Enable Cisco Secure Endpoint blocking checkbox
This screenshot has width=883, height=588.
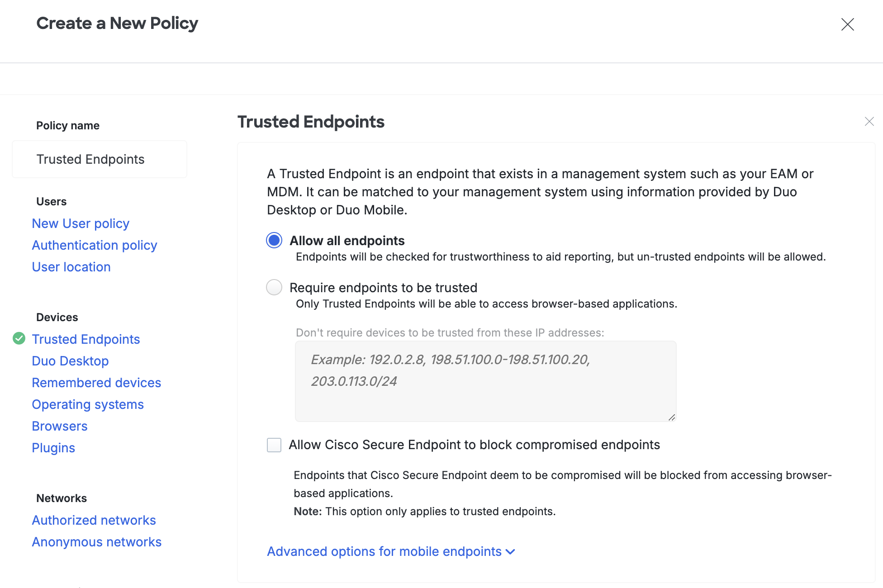(274, 445)
